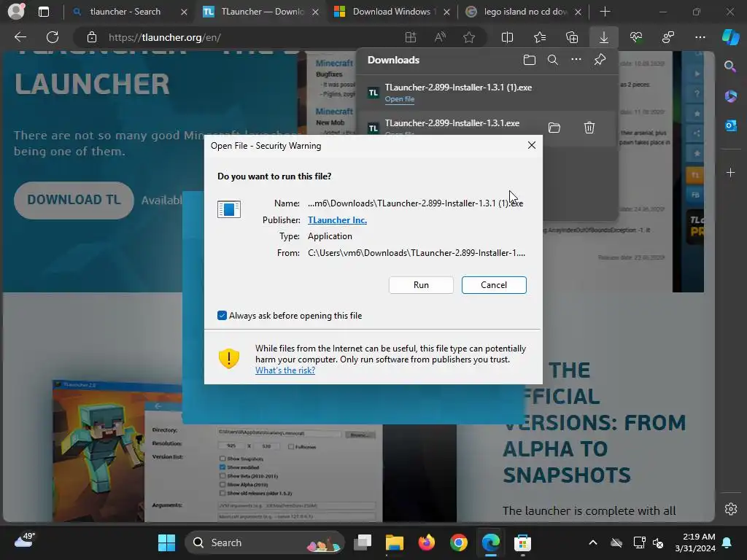The image size is (747, 560).
Task: Search downloads icon in Downloads panel
Action: point(553,60)
